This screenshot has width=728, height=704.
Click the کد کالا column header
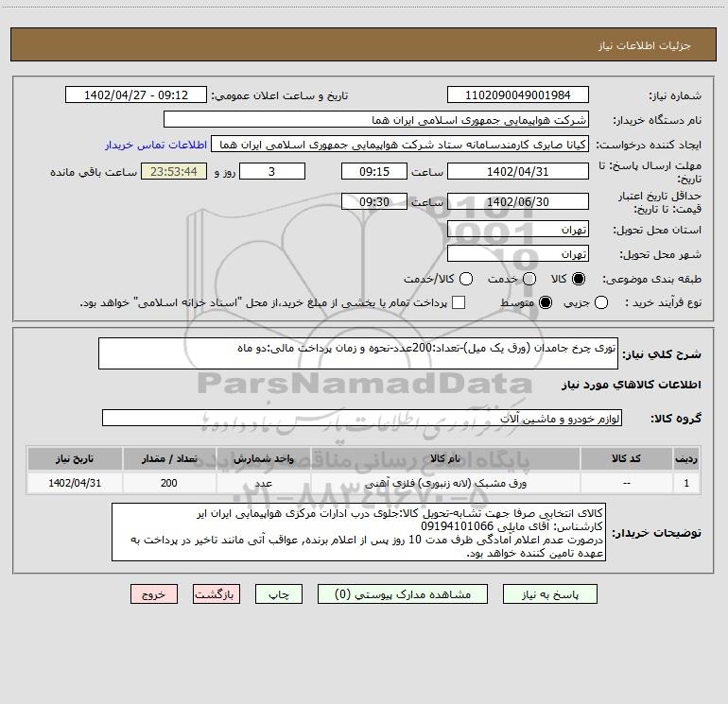click(626, 458)
